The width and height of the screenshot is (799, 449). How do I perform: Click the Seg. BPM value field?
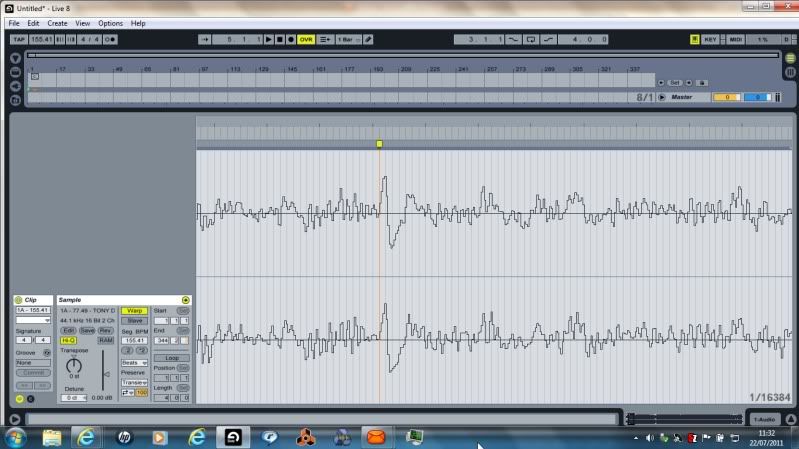coord(133,340)
